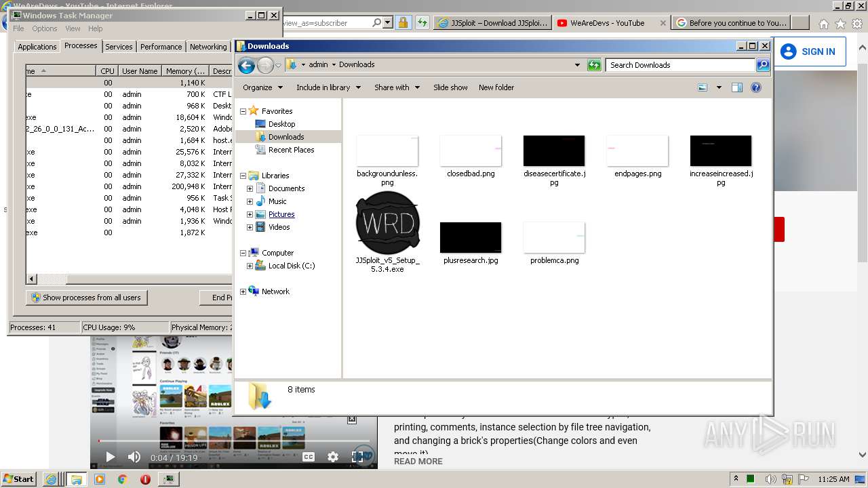Sort processes by CPU column
The image size is (868, 488).
click(x=107, y=70)
